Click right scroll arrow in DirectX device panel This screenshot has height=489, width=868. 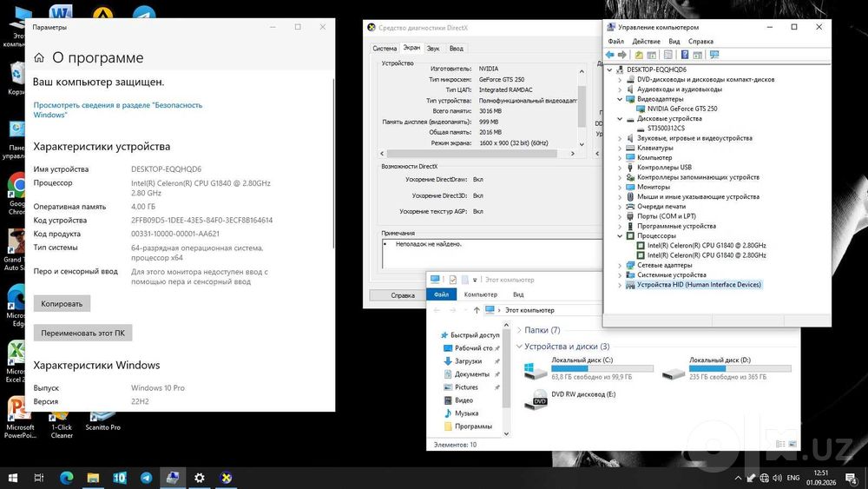pyautogui.click(x=572, y=154)
